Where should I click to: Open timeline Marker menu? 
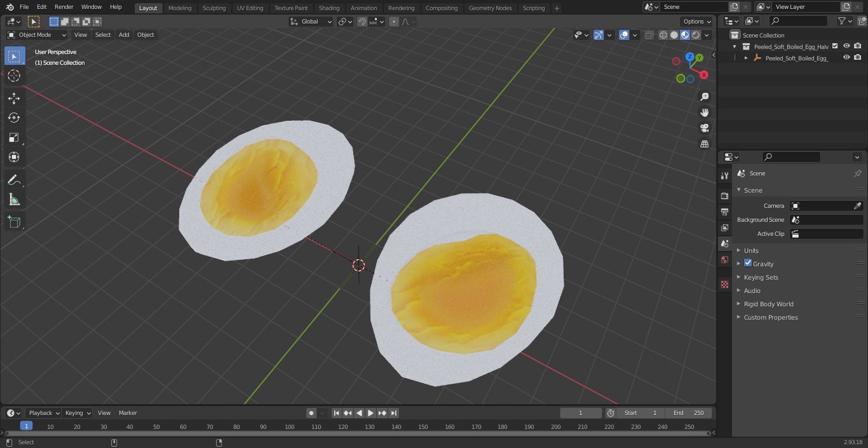point(128,413)
